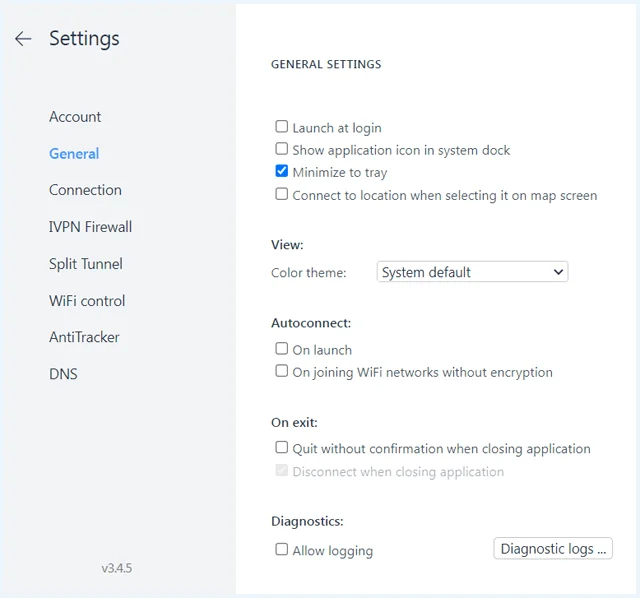Switch to WiFi control settings
Viewport: 640px width, 598px height.
tap(87, 301)
